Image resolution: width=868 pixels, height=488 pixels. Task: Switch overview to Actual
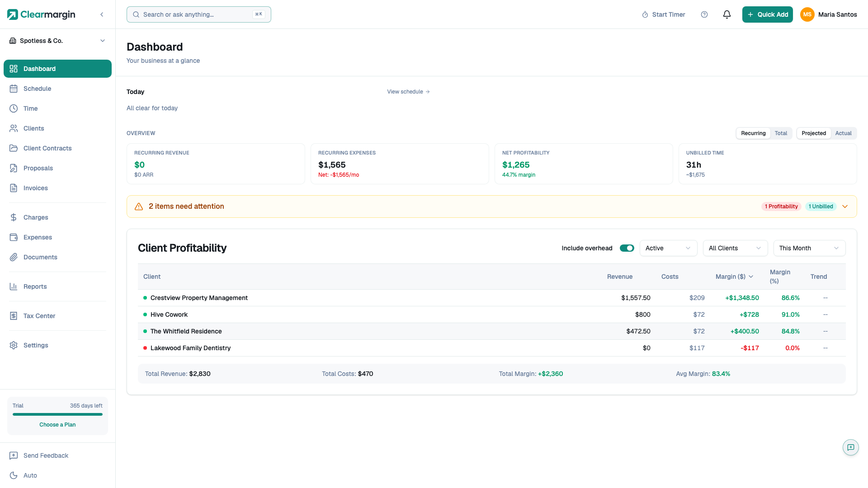[843, 133]
